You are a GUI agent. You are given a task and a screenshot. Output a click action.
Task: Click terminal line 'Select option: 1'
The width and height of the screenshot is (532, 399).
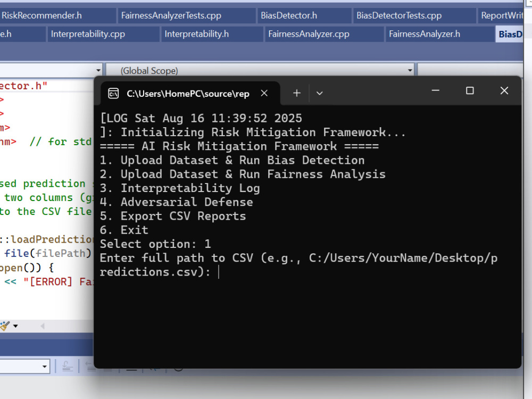click(155, 244)
